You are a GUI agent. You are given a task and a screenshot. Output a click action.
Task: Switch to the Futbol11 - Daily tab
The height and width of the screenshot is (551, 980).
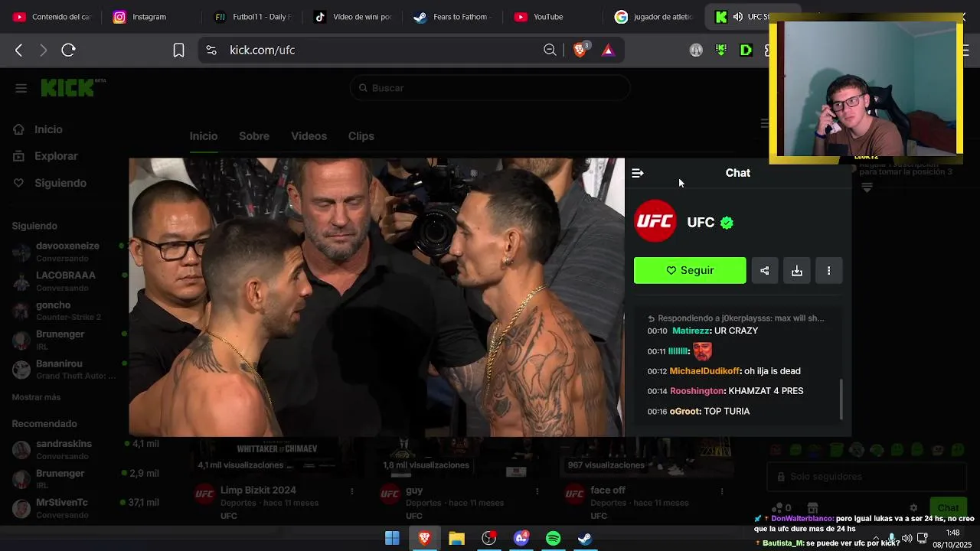pos(253,17)
